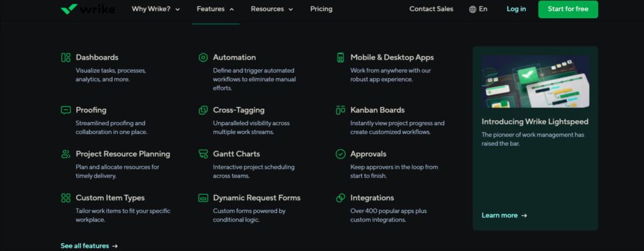This screenshot has width=644, height=251.
Task: Click the Custom Item Types grid icon
Action: (x=65, y=198)
